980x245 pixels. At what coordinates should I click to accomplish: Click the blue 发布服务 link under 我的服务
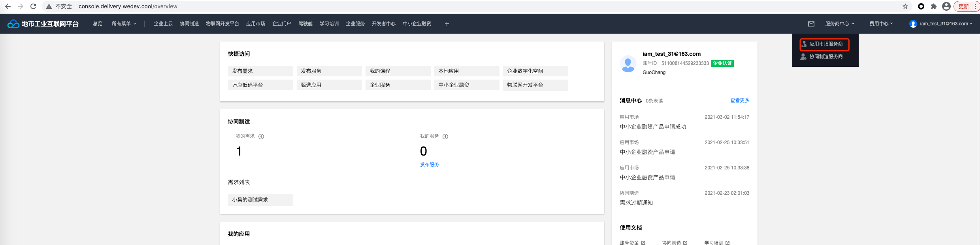(x=429, y=165)
